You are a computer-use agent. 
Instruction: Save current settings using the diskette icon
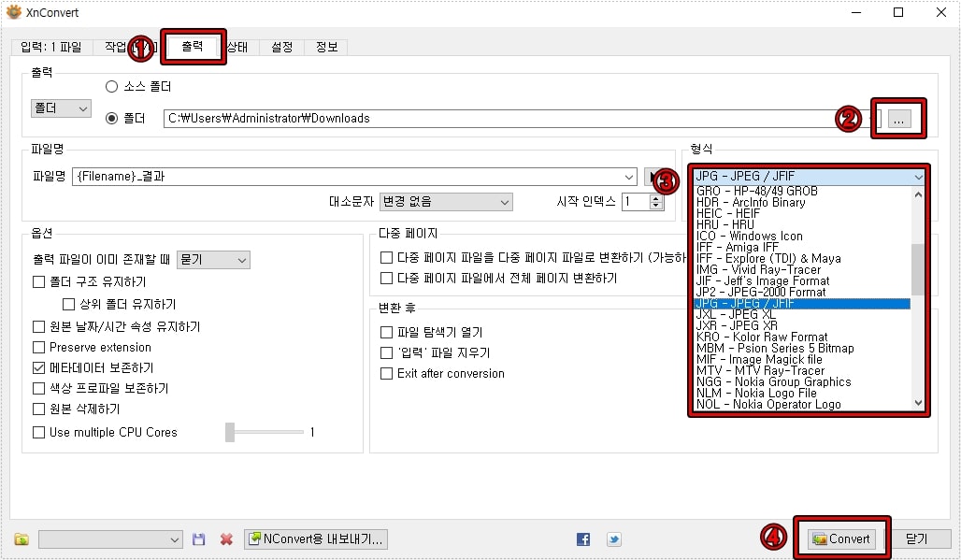click(x=199, y=538)
